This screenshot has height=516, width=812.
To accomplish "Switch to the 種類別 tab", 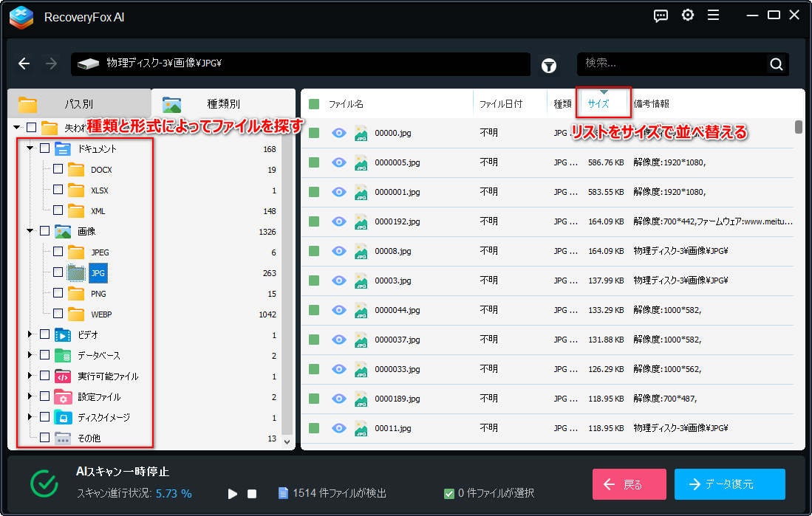I will [223, 103].
